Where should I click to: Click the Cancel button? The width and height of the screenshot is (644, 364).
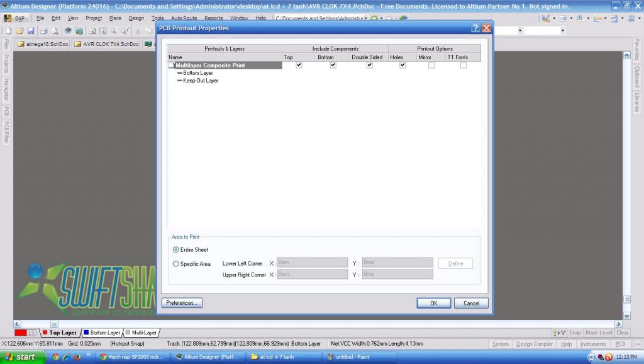471,303
